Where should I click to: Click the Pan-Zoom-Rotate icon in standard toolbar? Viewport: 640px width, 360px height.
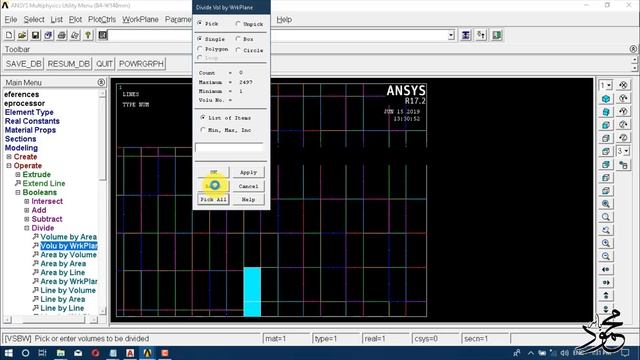tap(49, 35)
